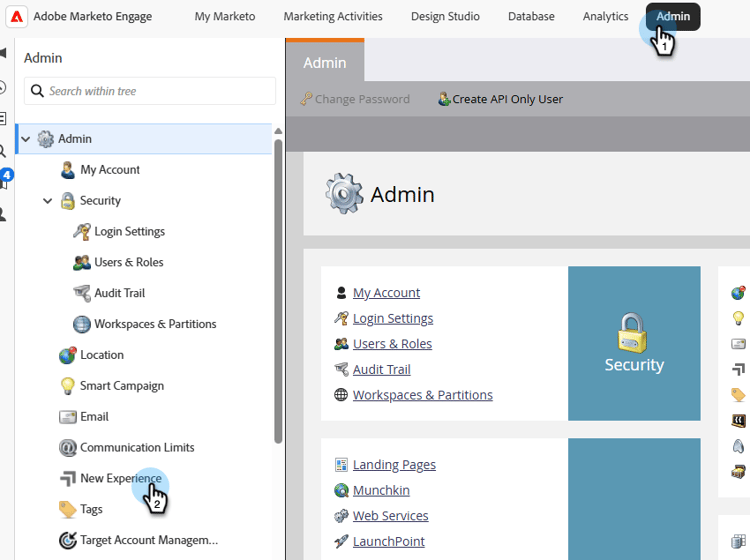Open Users & Roles in the tree
The width and height of the screenshot is (750, 560).
pyautogui.click(x=129, y=263)
